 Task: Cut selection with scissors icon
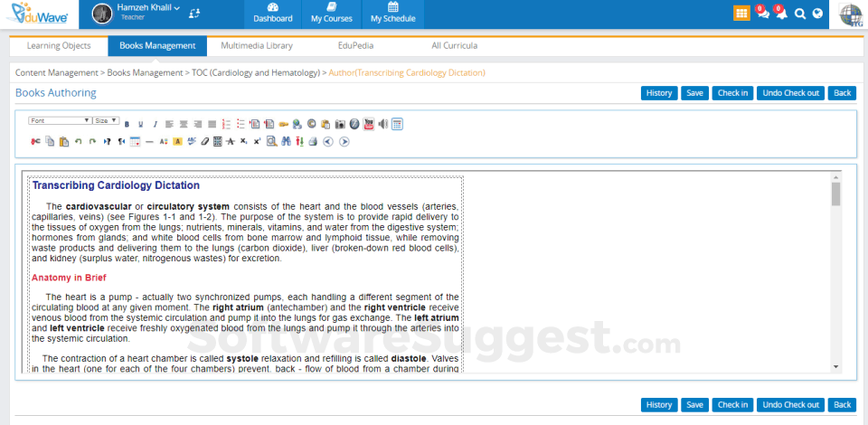[35, 142]
